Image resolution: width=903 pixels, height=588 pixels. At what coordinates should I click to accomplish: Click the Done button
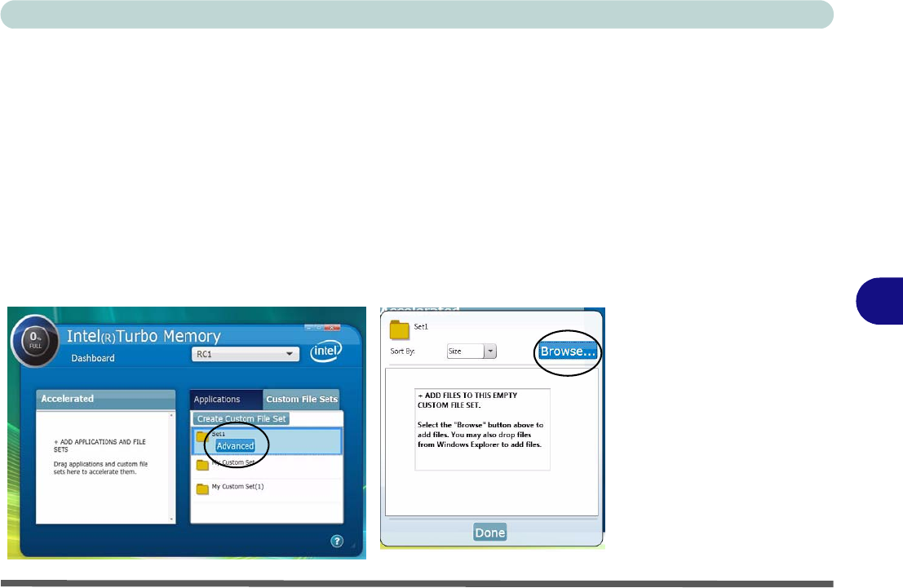pos(490,533)
